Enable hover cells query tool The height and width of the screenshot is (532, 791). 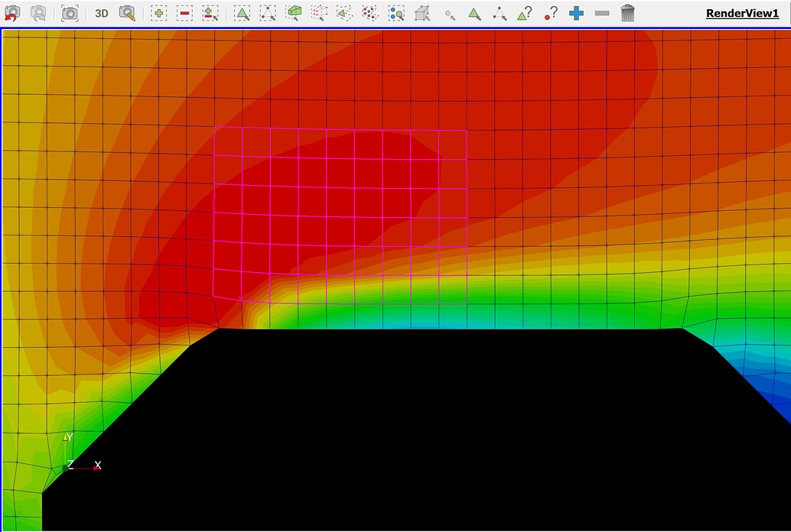(525, 12)
